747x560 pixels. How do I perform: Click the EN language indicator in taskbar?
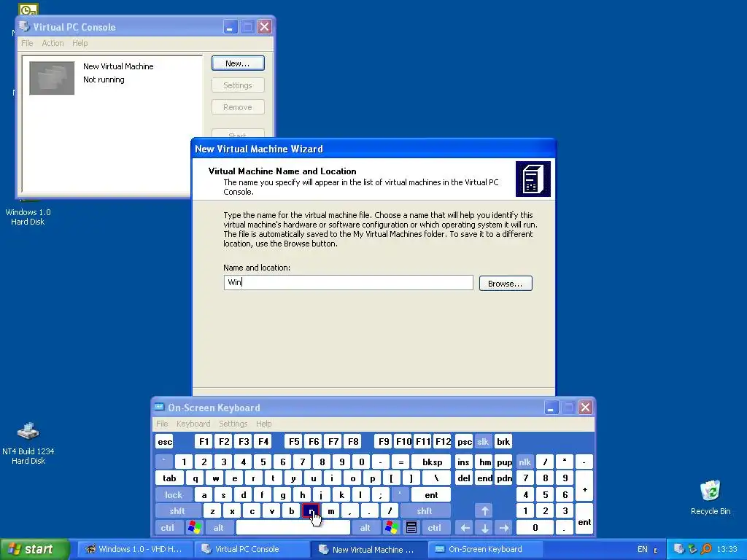(x=642, y=549)
